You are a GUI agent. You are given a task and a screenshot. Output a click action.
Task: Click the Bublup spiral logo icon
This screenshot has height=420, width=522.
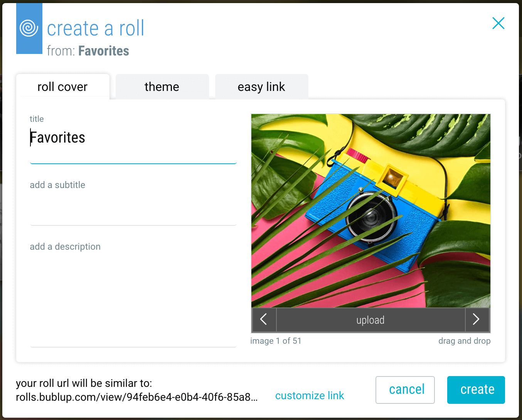tap(29, 28)
